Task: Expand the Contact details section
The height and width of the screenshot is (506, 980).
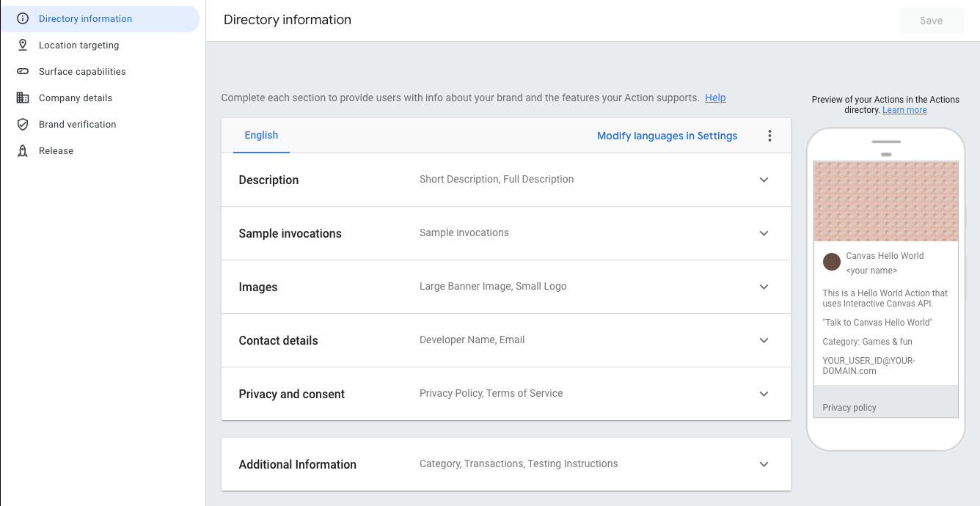Action: click(x=764, y=340)
